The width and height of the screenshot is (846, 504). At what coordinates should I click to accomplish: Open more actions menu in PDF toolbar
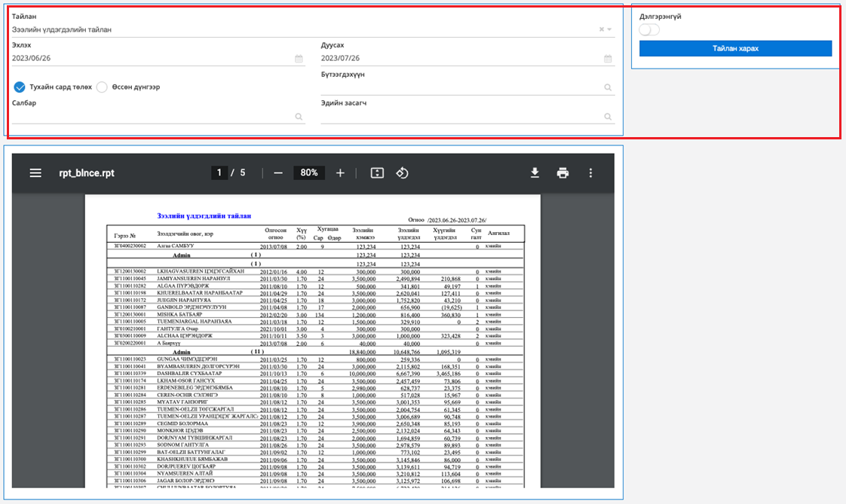(591, 173)
